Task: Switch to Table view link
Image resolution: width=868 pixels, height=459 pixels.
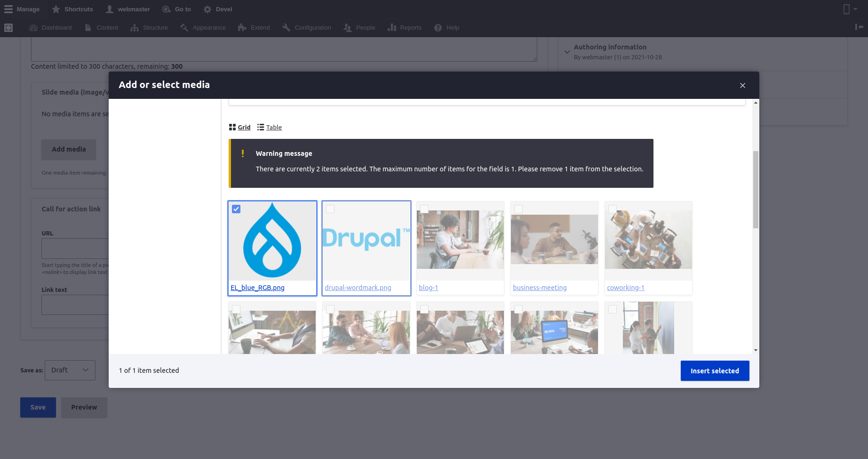Action: tap(274, 127)
